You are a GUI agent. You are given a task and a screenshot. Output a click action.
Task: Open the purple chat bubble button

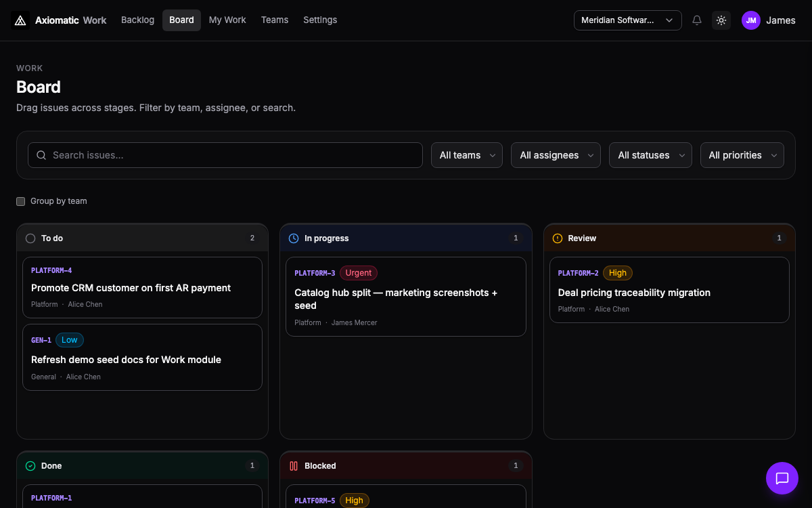[x=782, y=478]
